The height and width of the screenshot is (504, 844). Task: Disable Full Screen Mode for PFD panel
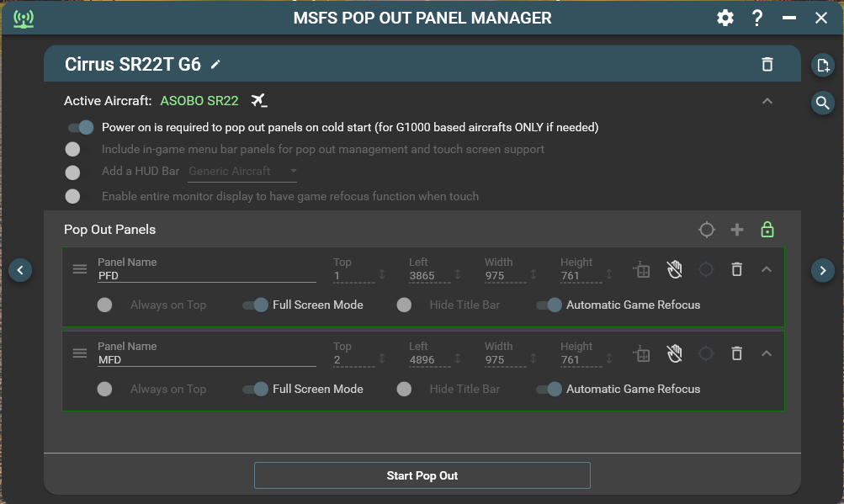pyautogui.click(x=256, y=305)
